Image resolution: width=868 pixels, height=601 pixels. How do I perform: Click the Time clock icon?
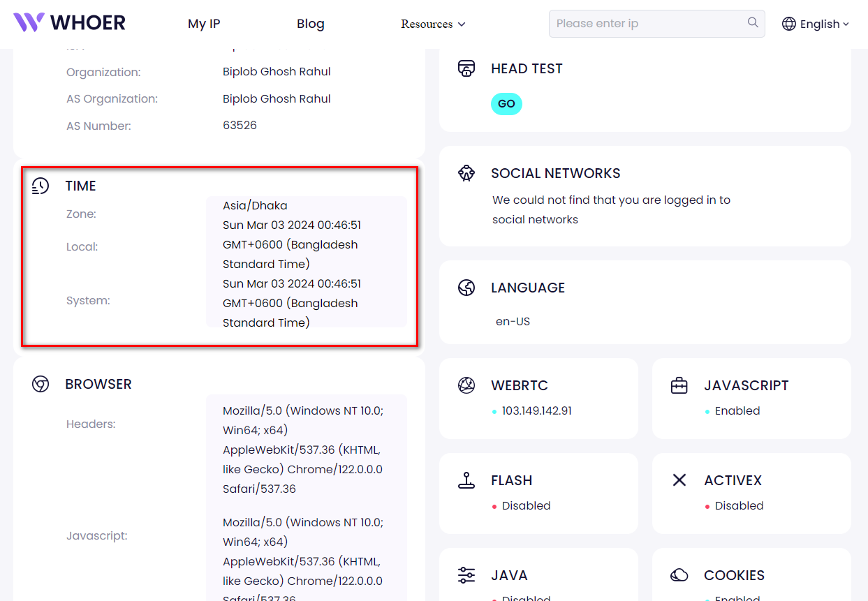[41, 186]
